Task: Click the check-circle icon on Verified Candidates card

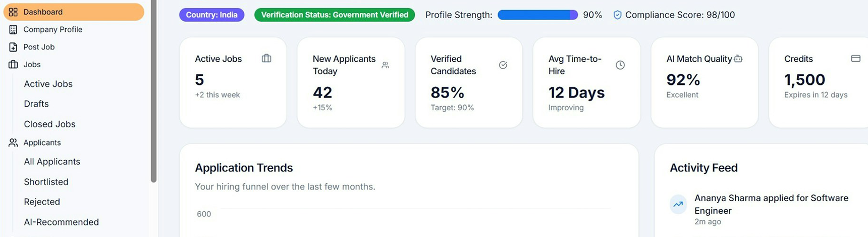Action: (503, 65)
